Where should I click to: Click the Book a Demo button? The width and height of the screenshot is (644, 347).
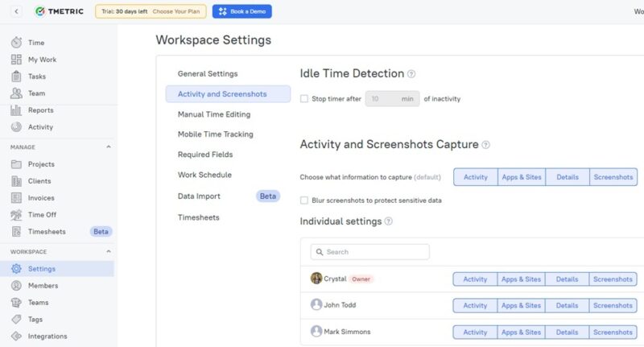click(242, 11)
